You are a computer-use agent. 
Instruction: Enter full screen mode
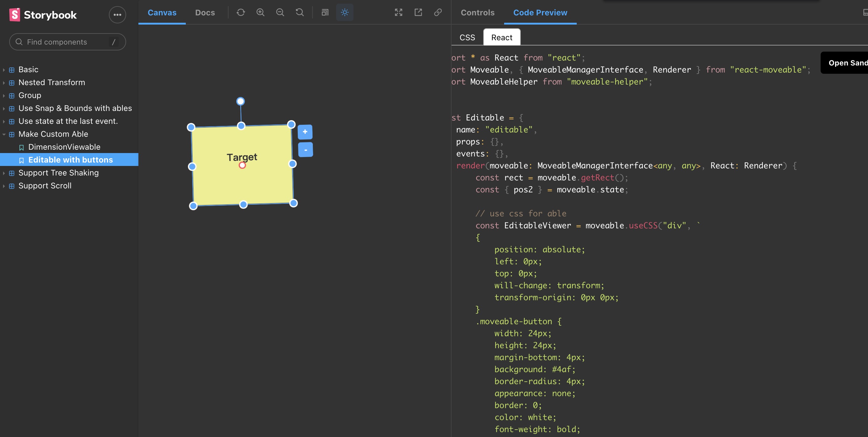(398, 13)
